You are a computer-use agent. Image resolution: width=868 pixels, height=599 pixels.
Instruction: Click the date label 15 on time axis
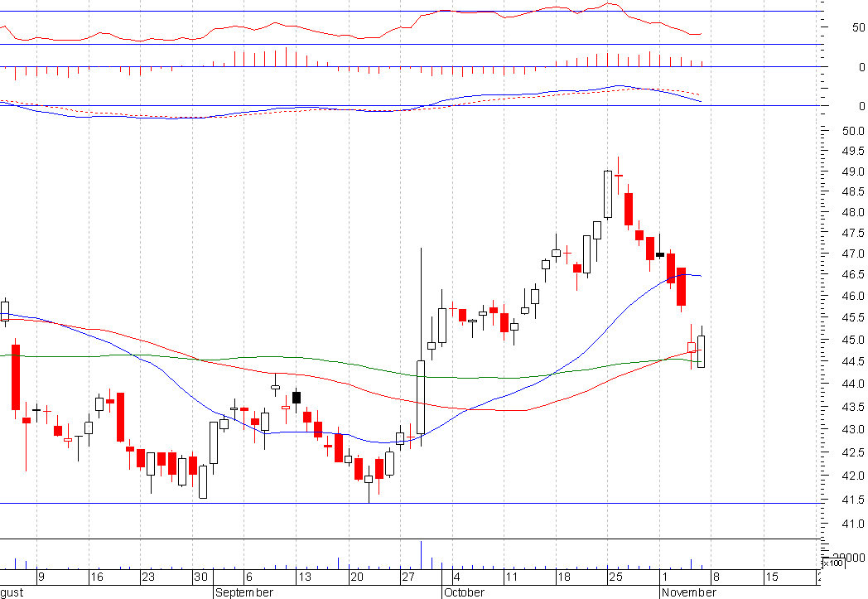click(x=772, y=577)
